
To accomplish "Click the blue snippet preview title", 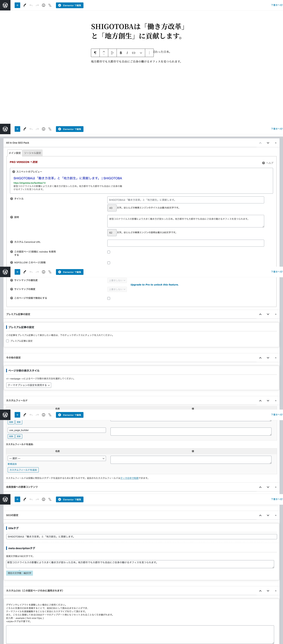I will pos(68,178).
